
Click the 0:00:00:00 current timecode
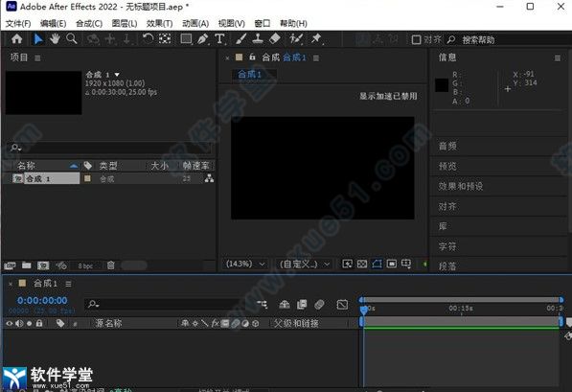point(42,300)
